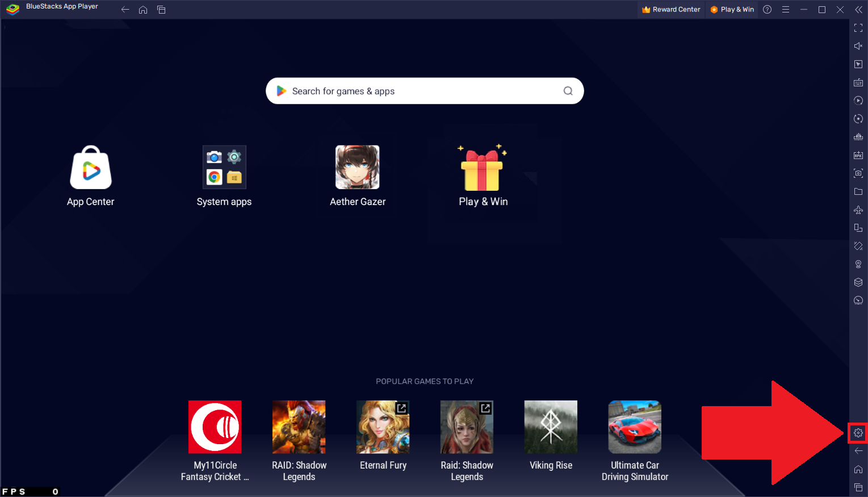Open the System apps folder
Viewport: 868px width, 497px height.
click(x=224, y=168)
